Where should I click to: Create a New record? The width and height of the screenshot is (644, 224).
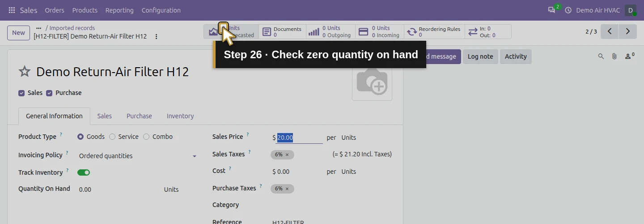[18, 33]
